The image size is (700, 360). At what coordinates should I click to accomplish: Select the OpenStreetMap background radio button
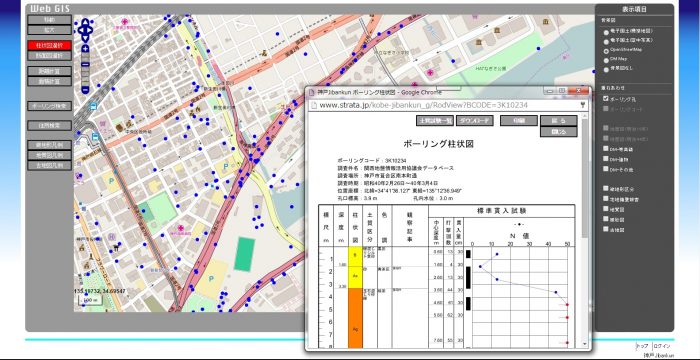coord(606,51)
